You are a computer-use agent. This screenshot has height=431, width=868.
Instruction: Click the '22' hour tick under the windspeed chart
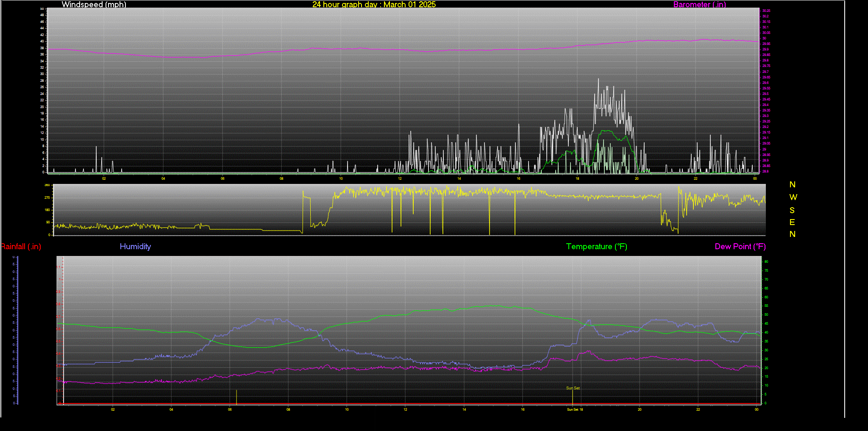(696, 178)
